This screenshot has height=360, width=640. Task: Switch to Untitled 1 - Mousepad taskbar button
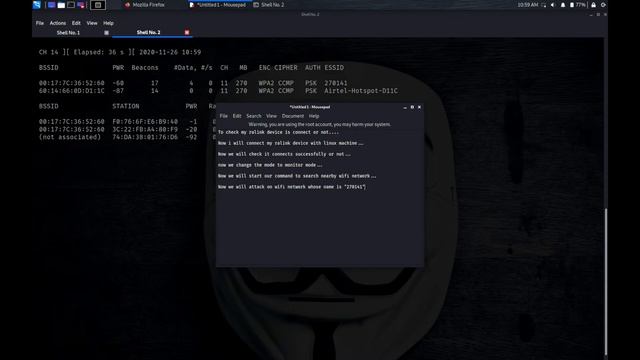tap(218, 5)
